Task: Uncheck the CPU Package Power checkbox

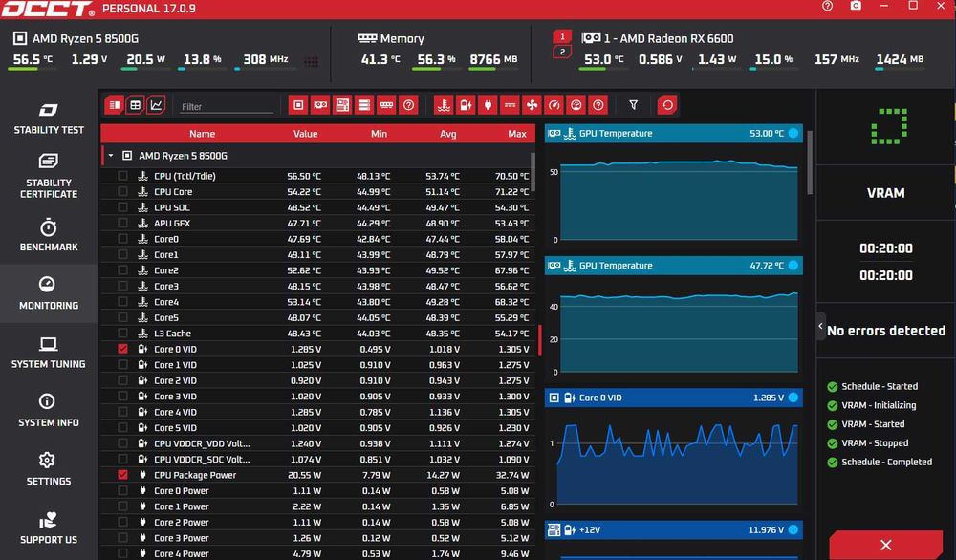Action: 122,475
